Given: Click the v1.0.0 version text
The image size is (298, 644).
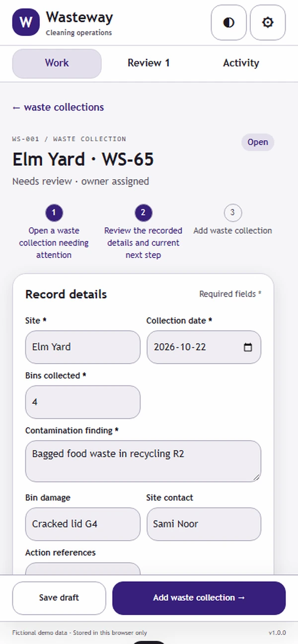Looking at the screenshot, I should click(277, 633).
